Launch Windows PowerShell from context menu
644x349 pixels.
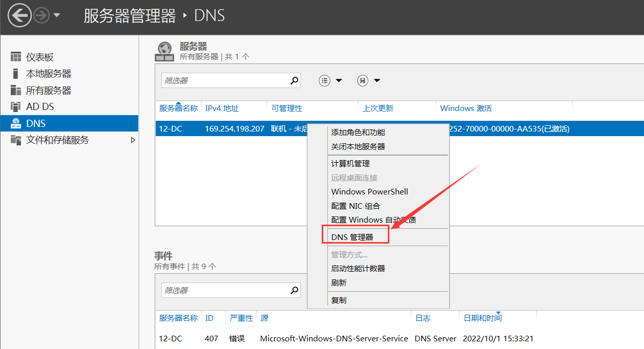370,191
